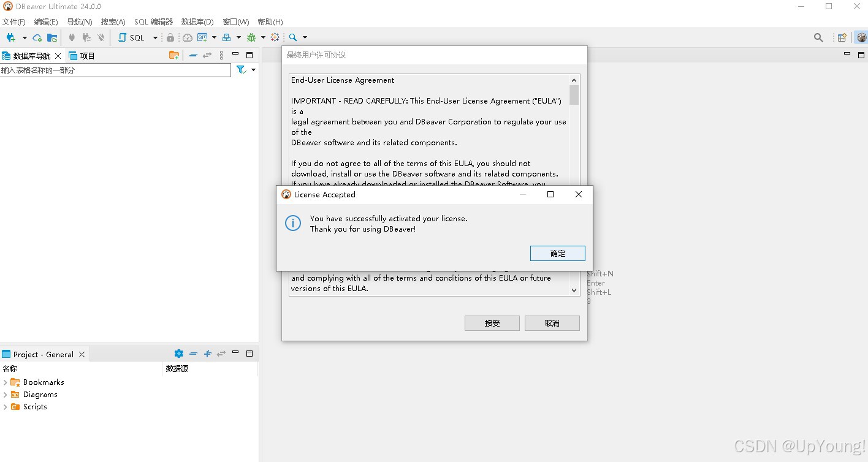Click the blue stacked boxes toolbar icon

pos(227,37)
